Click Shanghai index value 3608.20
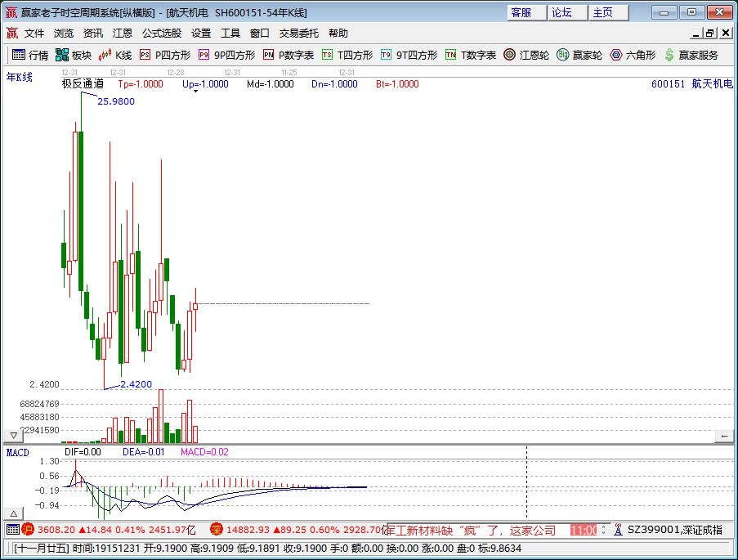 pyautogui.click(x=56, y=530)
